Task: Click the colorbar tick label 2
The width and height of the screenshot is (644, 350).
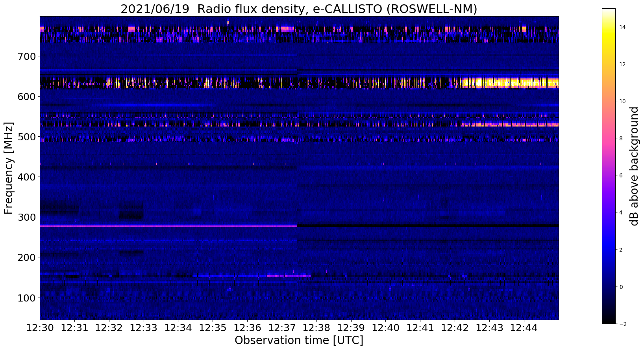Action: click(x=621, y=250)
